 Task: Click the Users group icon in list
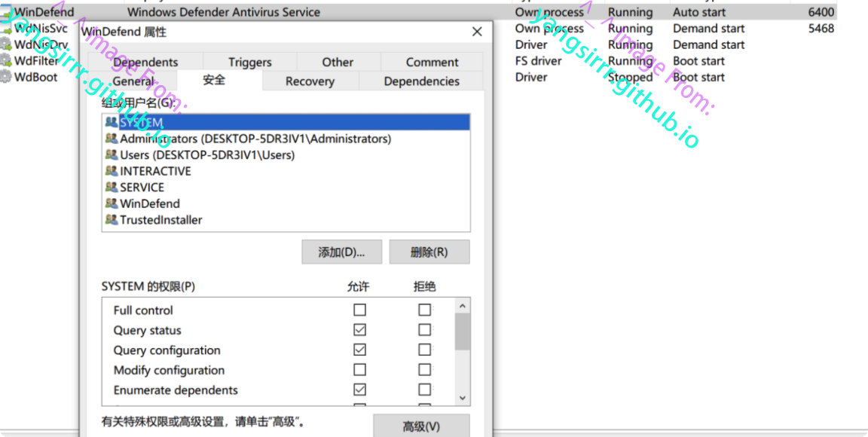(x=112, y=155)
